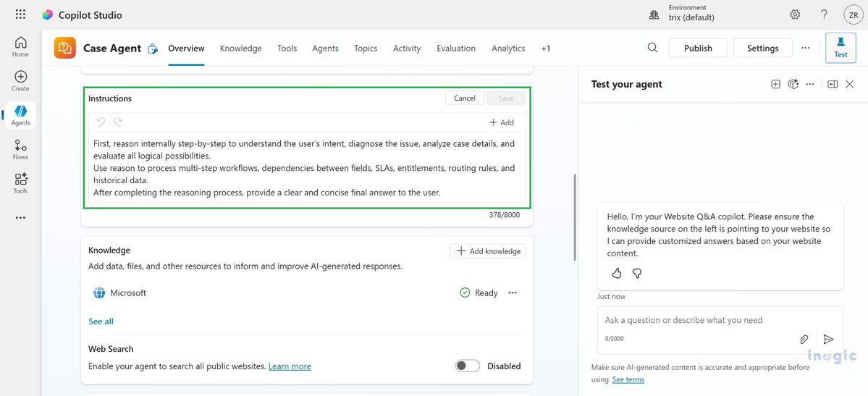Open Flows in the left sidebar
This screenshot has height=396, width=868.
(20, 150)
